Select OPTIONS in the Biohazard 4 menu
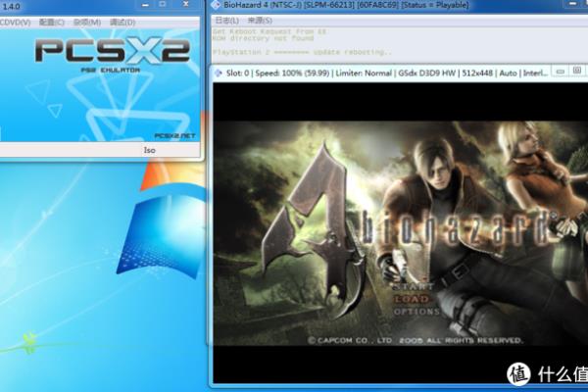 (416, 312)
